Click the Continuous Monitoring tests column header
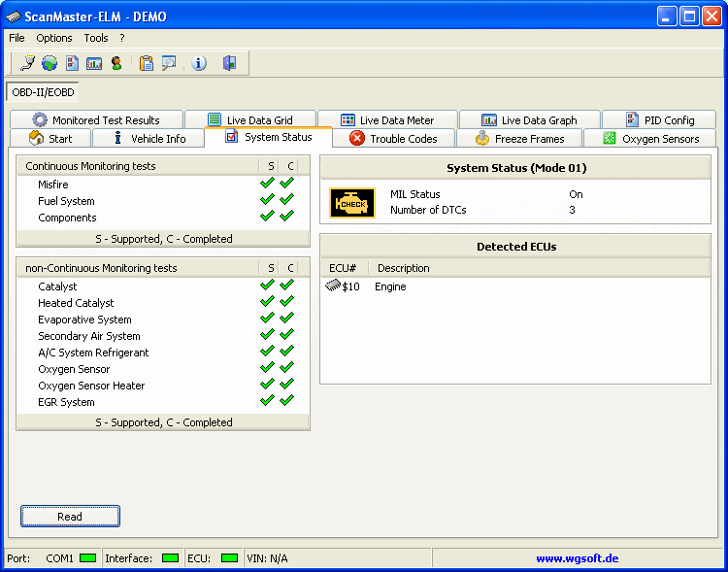 pyautogui.click(x=138, y=166)
